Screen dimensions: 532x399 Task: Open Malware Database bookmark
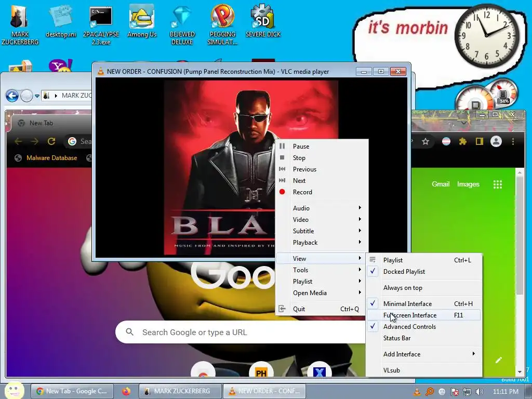(46, 158)
